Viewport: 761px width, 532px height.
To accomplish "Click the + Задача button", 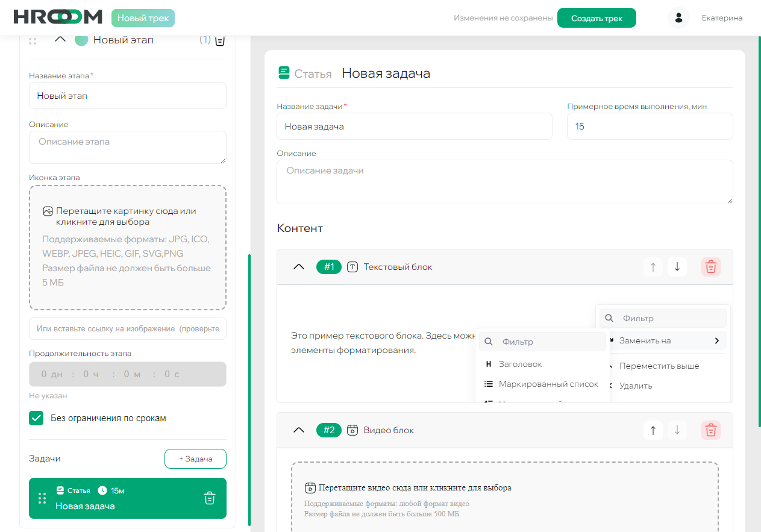I will tap(195, 458).
